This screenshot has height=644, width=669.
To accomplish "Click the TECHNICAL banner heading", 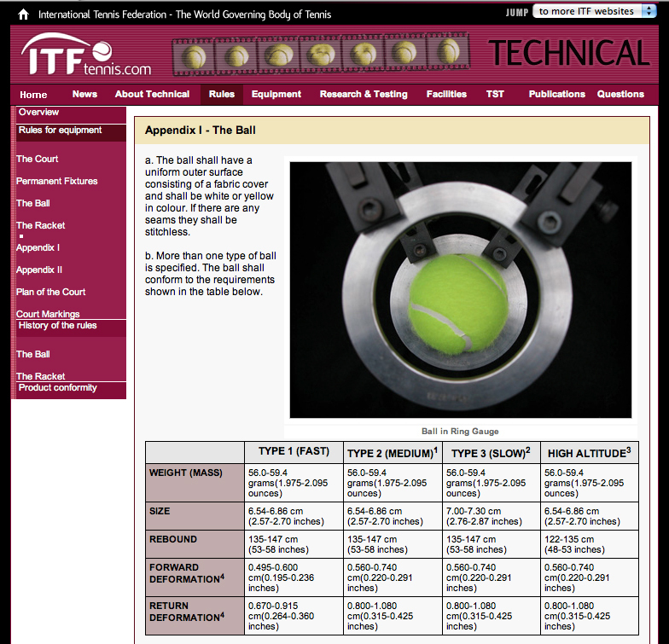I will 569,53.
